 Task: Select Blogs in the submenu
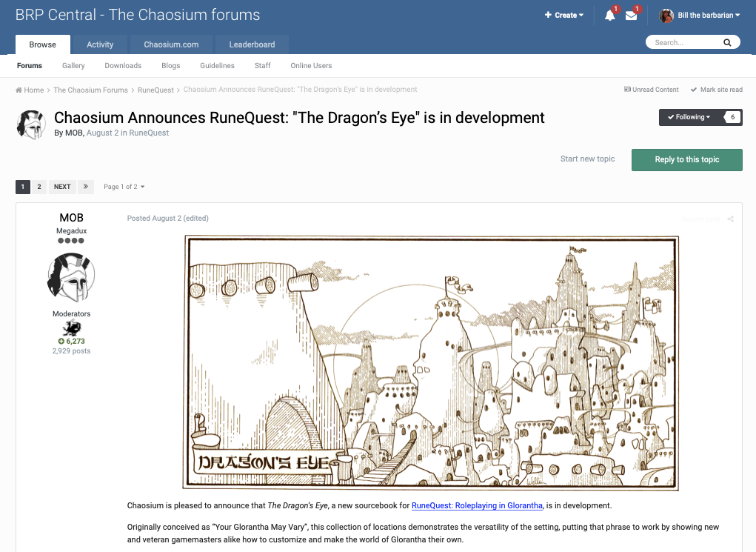(171, 66)
